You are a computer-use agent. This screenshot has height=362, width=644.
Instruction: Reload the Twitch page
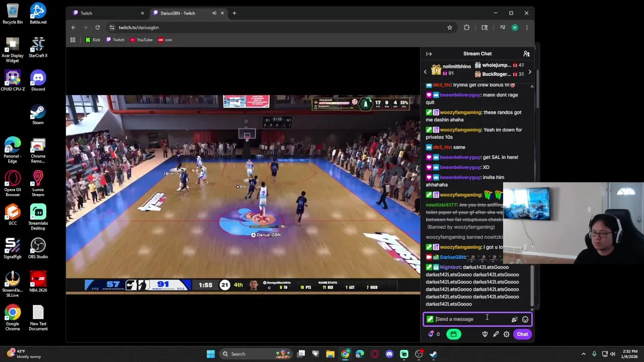pyautogui.click(x=98, y=28)
